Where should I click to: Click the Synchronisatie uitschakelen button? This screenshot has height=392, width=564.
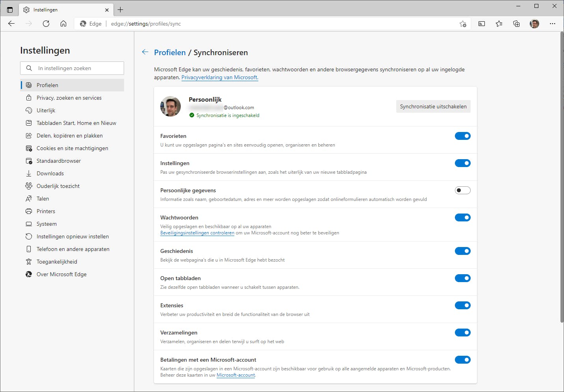433,106
